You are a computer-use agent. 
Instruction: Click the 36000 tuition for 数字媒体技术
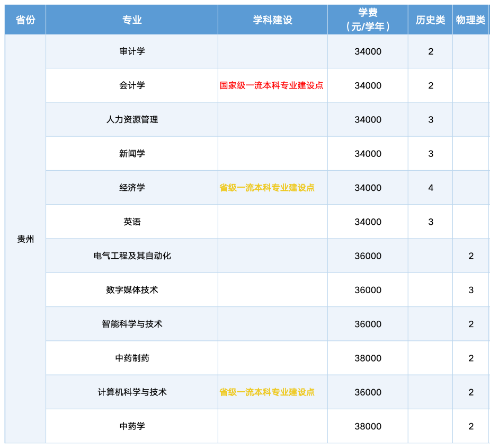[368, 290]
